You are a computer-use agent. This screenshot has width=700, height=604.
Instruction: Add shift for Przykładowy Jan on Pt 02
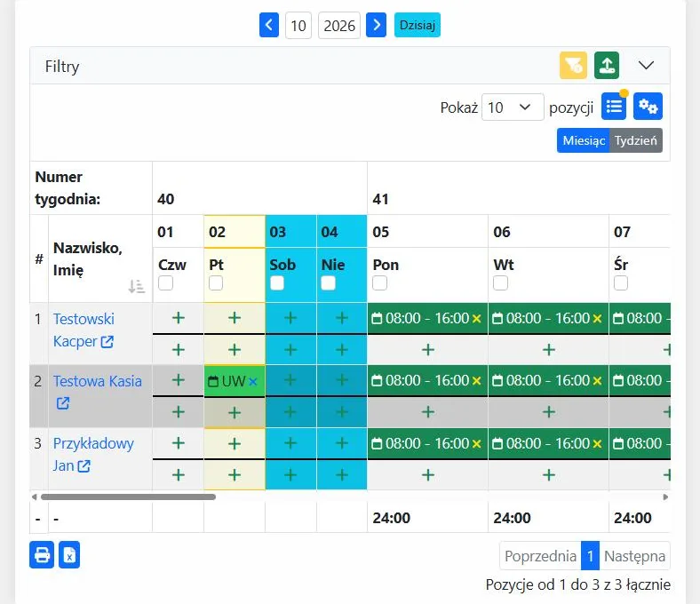click(x=235, y=443)
